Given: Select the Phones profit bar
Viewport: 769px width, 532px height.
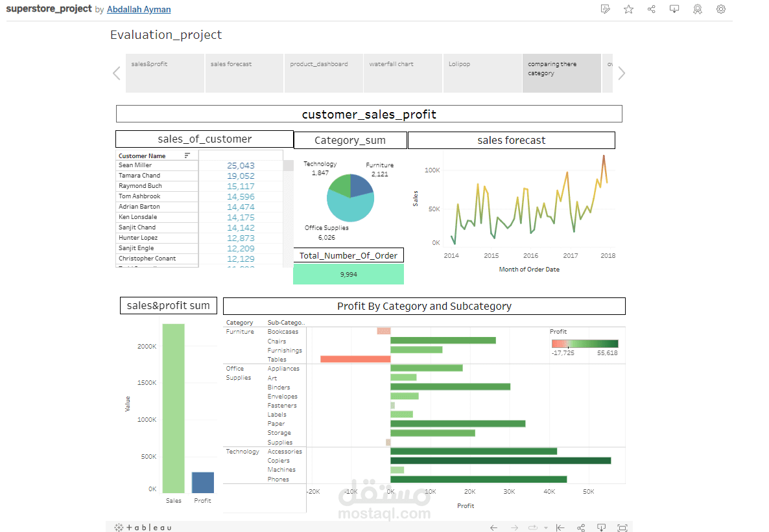Looking at the screenshot, I should [x=479, y=479].
